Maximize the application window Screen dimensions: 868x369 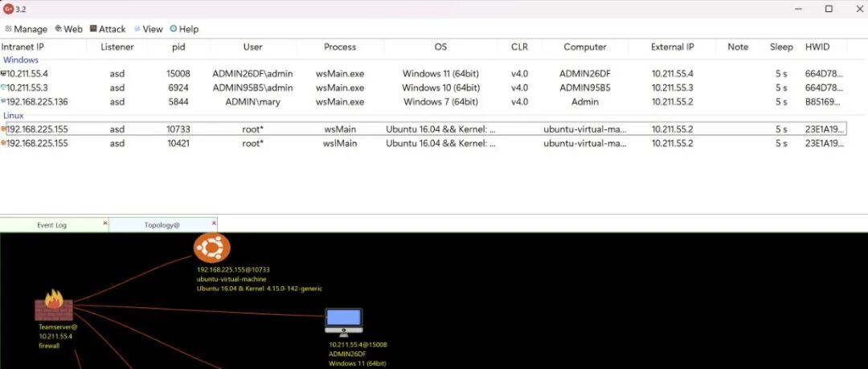coord(829,9)
